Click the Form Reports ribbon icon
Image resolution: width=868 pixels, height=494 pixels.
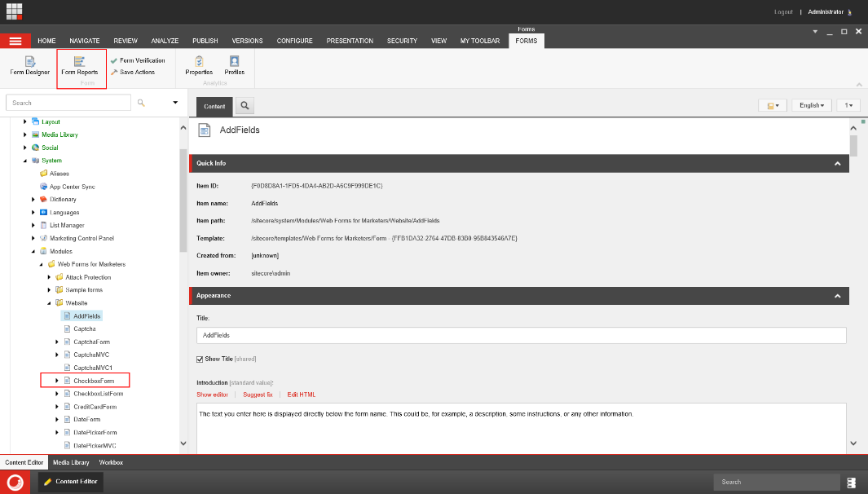coord(80,65)
